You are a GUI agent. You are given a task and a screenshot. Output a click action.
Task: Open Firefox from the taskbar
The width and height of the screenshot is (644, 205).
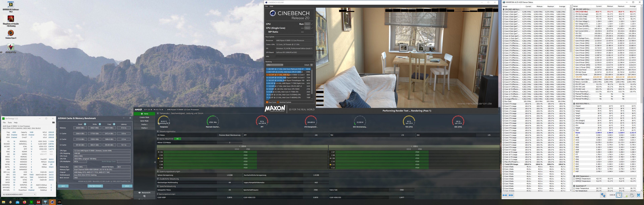pos(24,202)
